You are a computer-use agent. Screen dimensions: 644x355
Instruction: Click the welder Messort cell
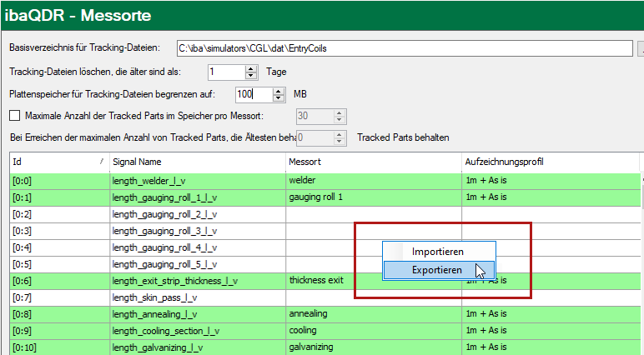click(374, 181)
